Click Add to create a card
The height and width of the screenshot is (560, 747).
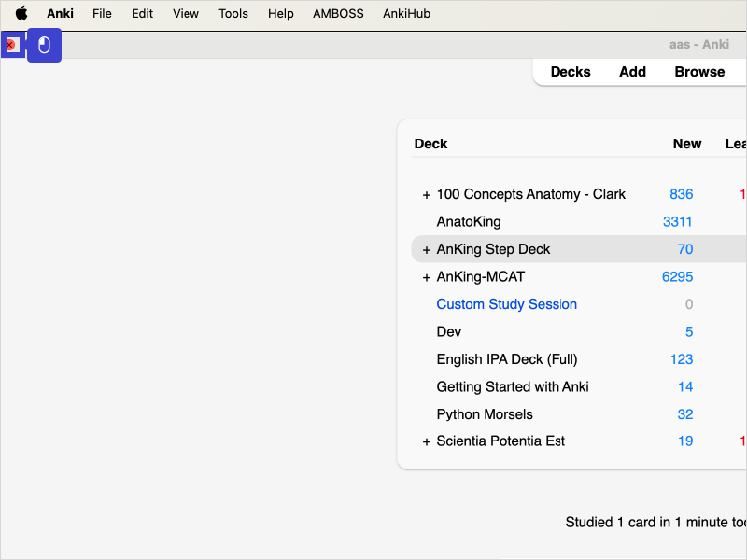pyautogui.click(x=632, y=72)
